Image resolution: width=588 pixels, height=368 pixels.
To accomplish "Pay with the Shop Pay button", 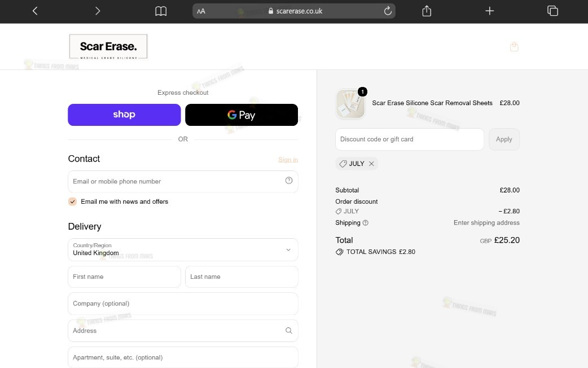I will coord(124,115).
